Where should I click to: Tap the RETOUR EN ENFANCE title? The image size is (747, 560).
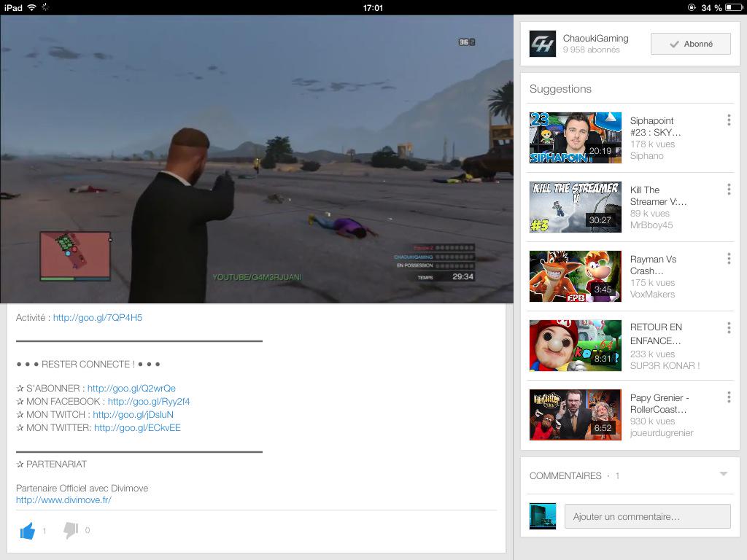click(x=656, y=334)
